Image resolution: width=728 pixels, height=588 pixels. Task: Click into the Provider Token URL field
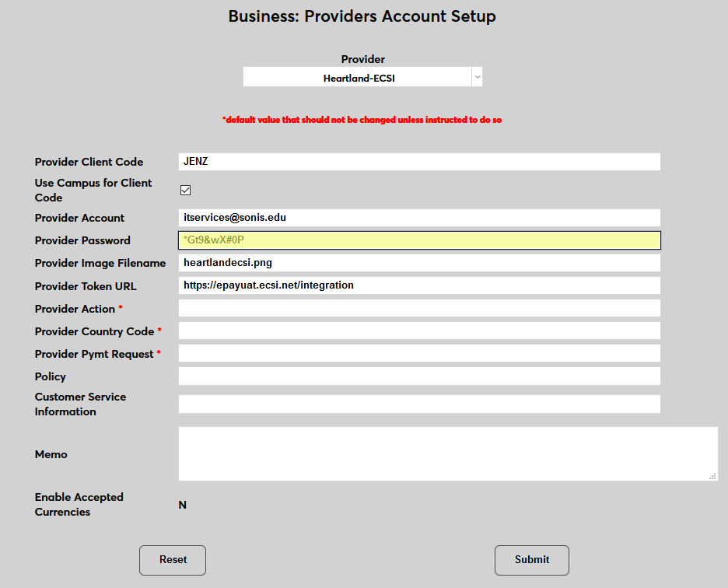click(419, 285)
